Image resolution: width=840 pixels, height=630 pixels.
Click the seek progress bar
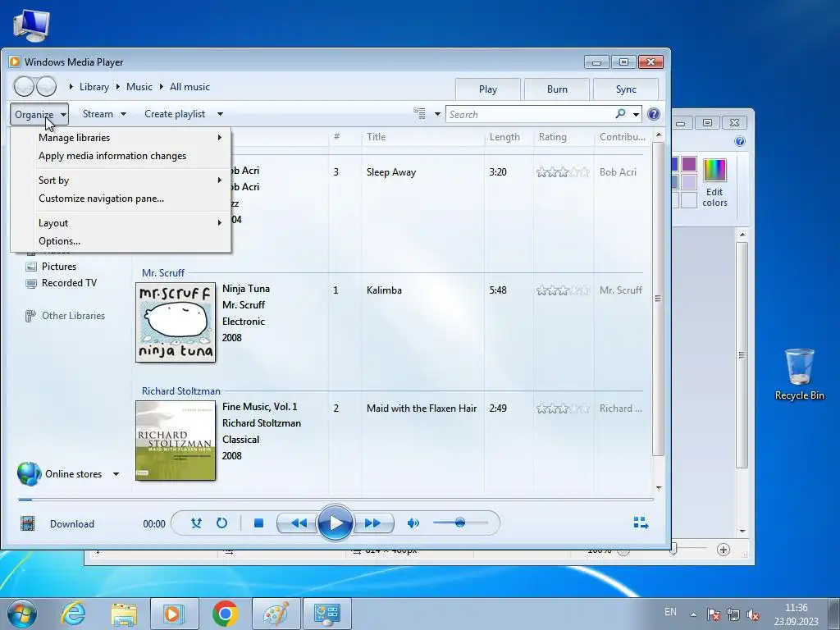click(x=336, y=500)
